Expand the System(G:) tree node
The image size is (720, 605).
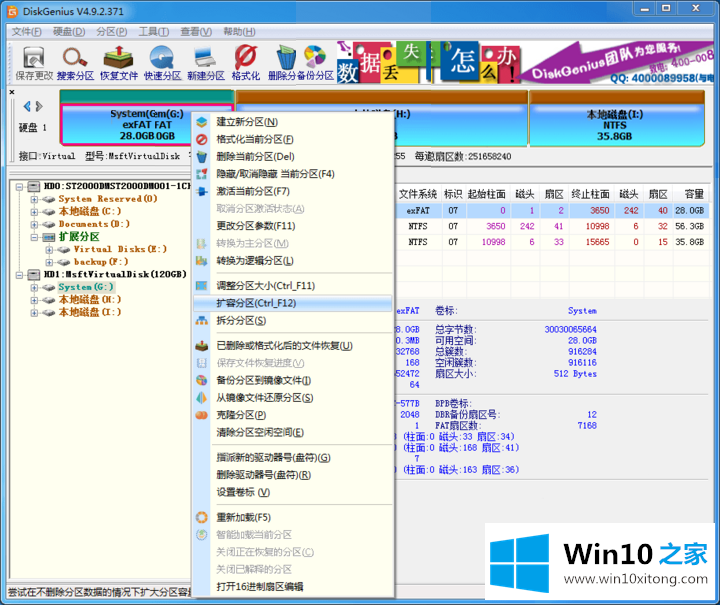tap(34, 287)
